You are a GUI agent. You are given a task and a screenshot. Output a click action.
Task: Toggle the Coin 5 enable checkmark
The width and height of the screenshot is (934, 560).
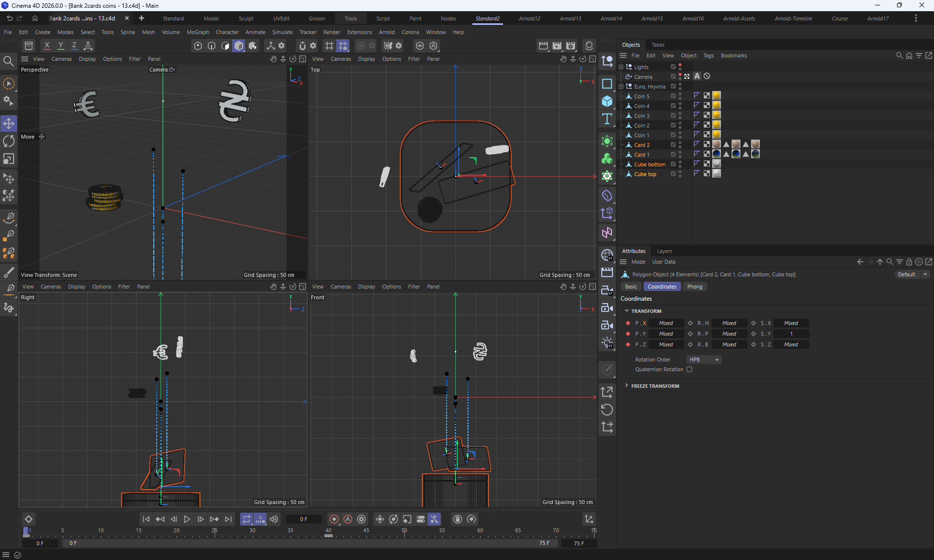pos(673,96)
